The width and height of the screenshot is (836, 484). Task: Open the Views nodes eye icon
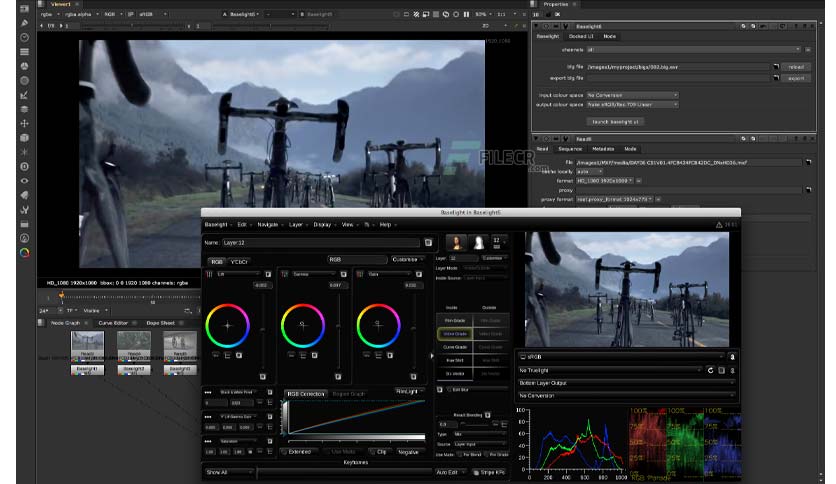25,181
